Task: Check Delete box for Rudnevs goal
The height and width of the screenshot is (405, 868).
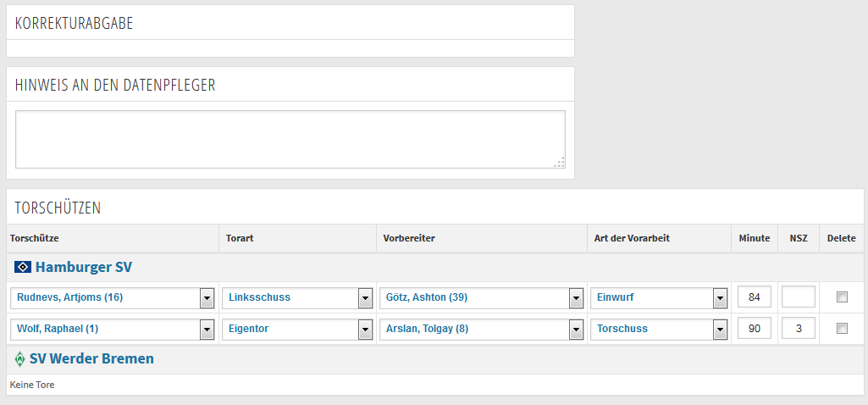Action: tap(842, 297)
